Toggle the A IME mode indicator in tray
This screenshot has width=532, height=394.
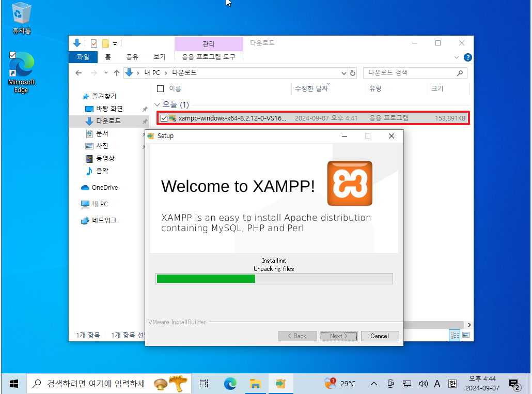[437, 384]
